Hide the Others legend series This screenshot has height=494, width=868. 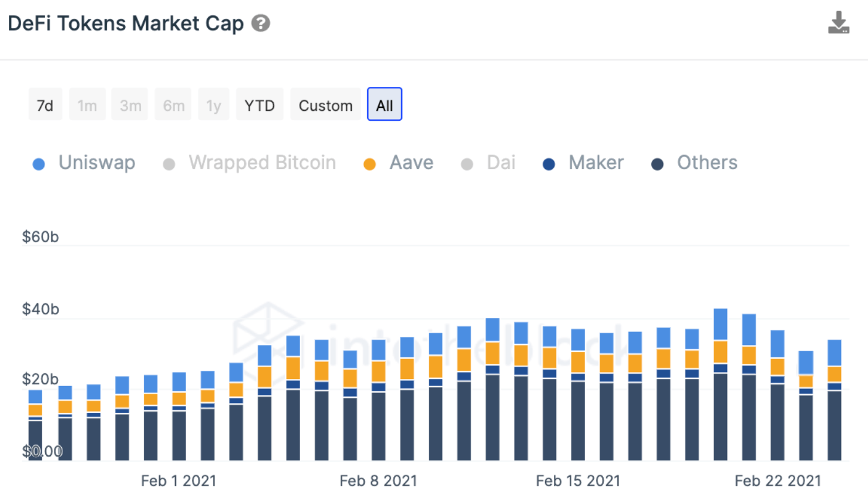pyautogui.click(x=695, y=163)
